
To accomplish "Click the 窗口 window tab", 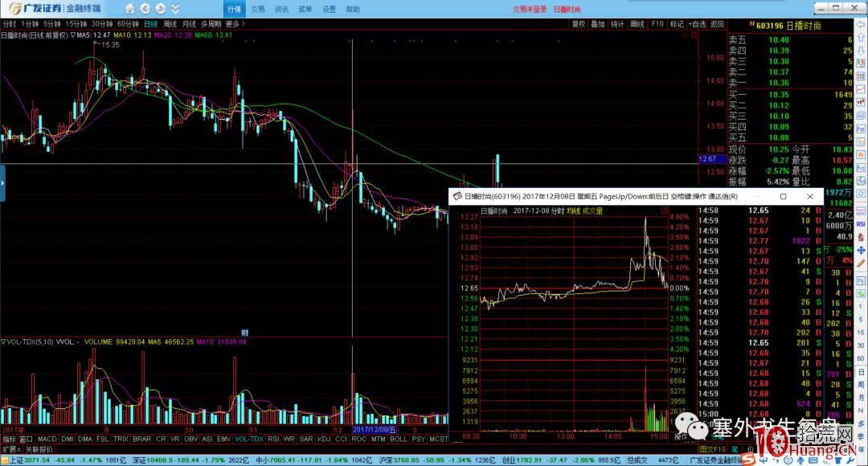I will pyautogui.click(x=26, y=439).
